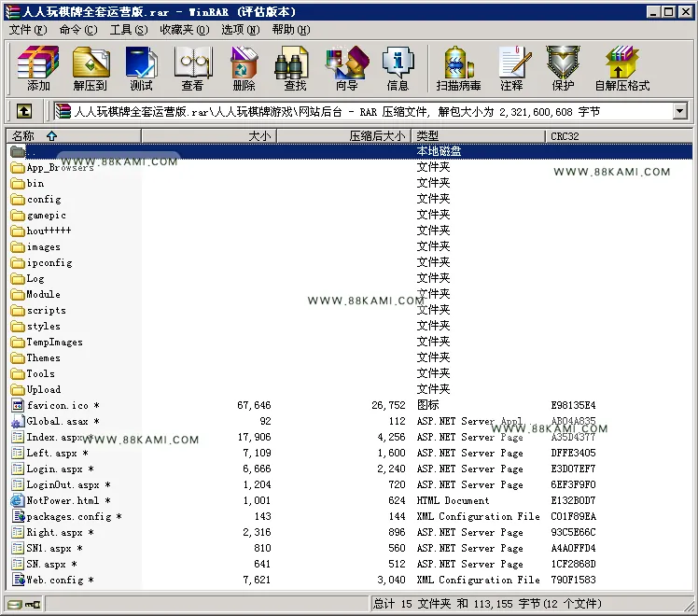The width and height of the screenshot is (698, 616).
Task: Open the address path dropdown arrow
Action: pyautogui.click(x=679, y=111)
